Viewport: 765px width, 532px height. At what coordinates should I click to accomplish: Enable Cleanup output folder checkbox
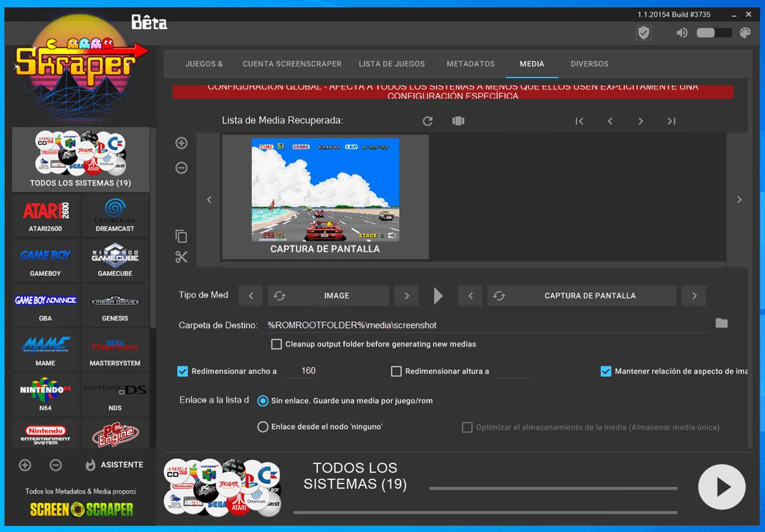(276, 344)
